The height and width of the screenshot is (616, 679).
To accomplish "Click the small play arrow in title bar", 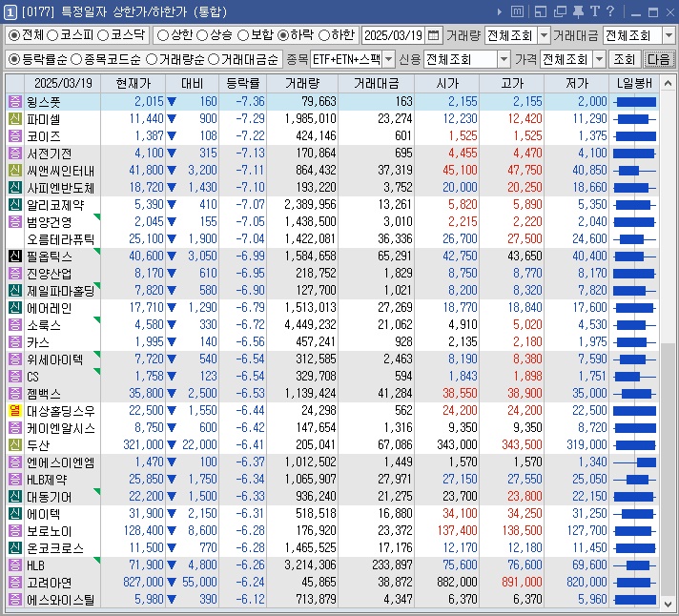I will click(500, 11).
